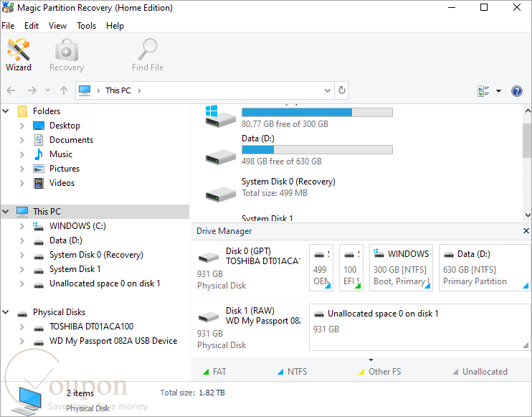
Task: Click the FAT legend entry
Action: (x=214, y=372)
